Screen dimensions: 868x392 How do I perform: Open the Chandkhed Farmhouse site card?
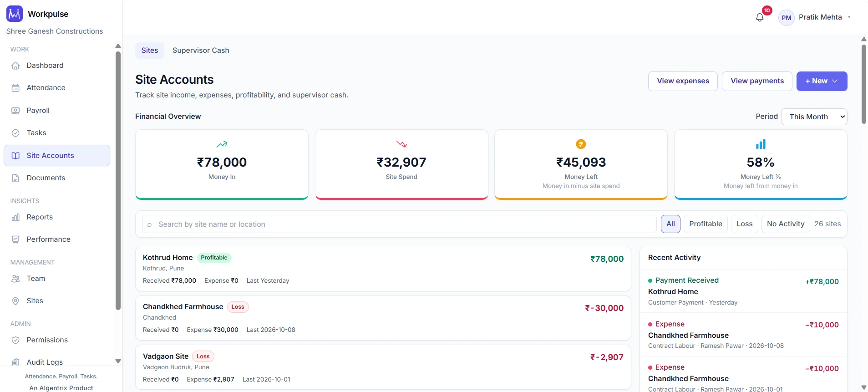(383, 318)
